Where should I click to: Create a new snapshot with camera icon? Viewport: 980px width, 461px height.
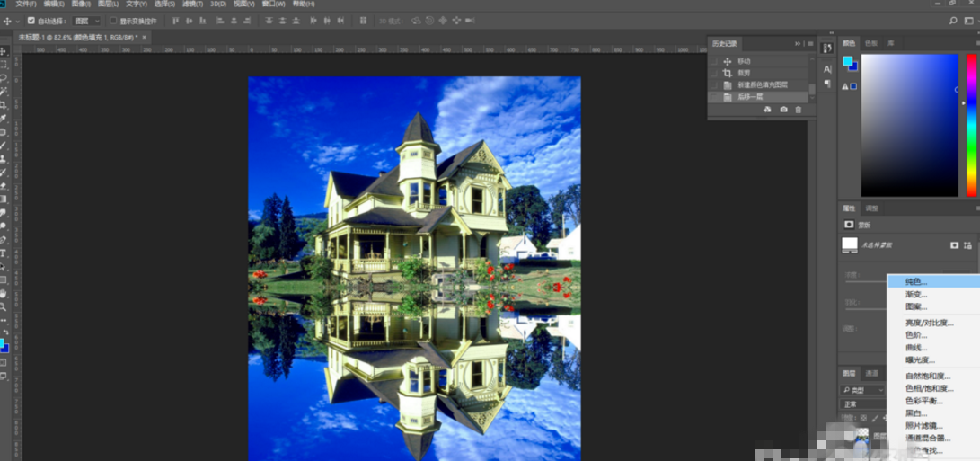tap(783, 110)
